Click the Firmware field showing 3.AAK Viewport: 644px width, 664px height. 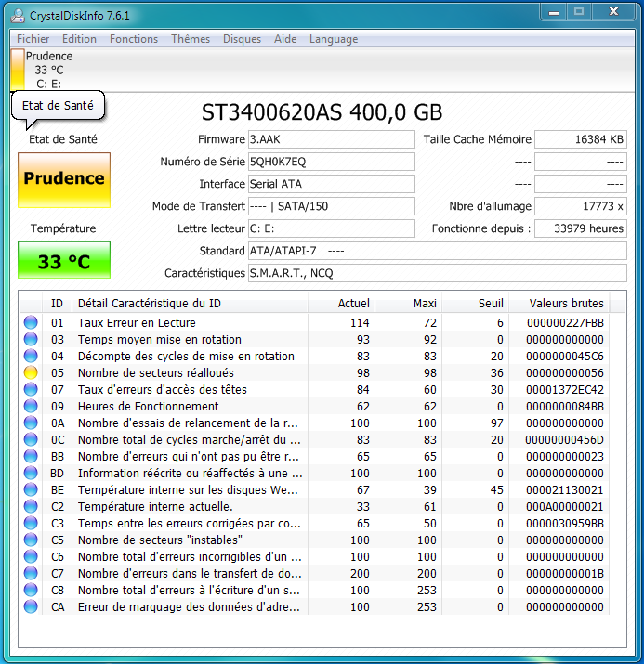(x=332, y=139)
